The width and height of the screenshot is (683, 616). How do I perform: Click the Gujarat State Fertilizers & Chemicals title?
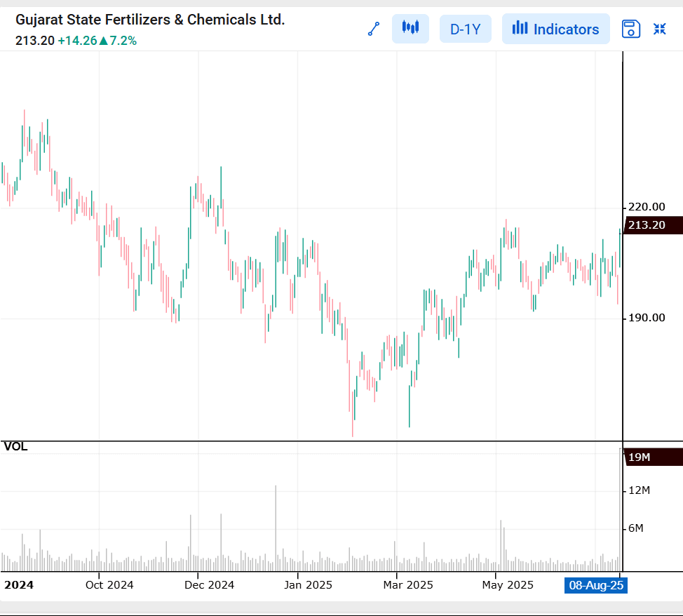pyautogui.click(x=150, y=20)
